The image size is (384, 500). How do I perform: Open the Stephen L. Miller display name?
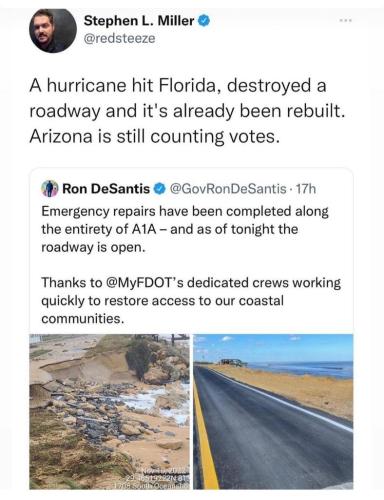pyautogui.click(x=139, y=21)
